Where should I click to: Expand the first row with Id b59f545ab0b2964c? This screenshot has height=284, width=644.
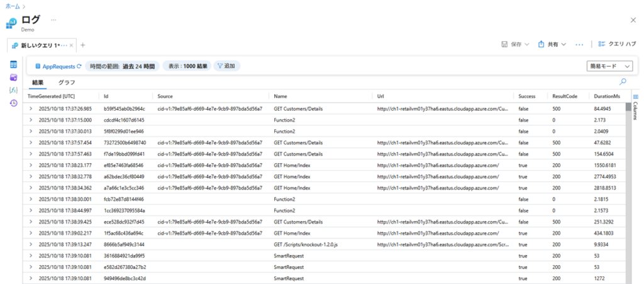(30, 109)
